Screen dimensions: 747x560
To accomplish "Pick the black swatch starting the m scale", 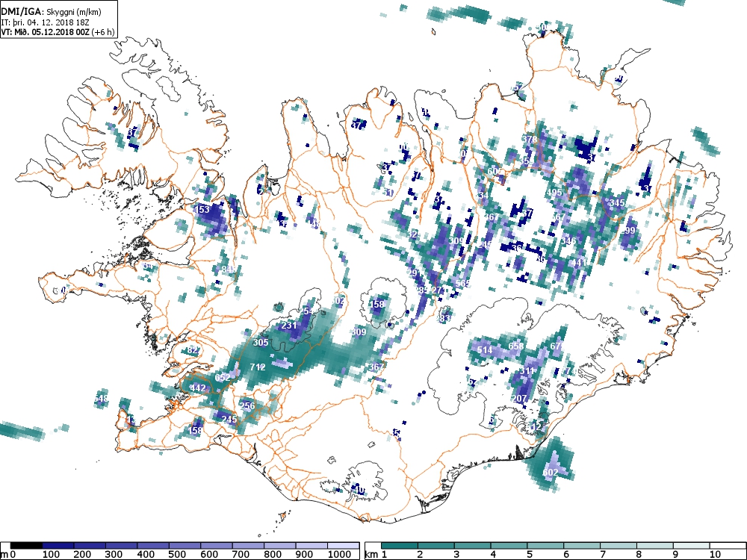I will (26, 546).
